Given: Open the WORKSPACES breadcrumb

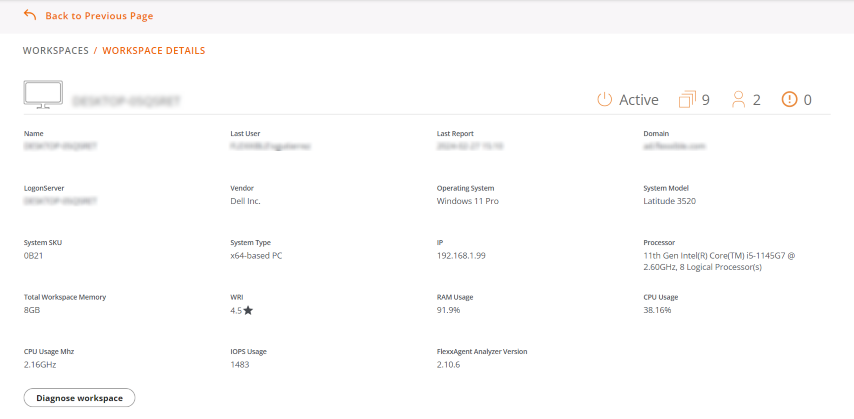Looking at the screenshot, I should pos(56,51).
